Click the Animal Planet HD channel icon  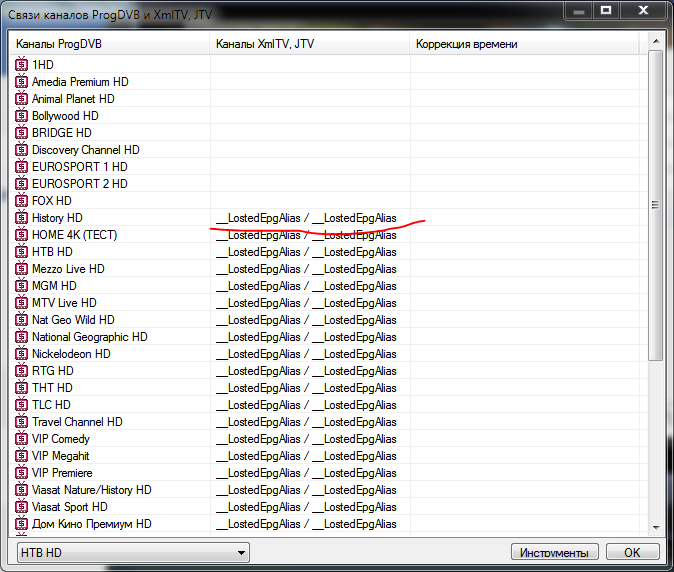click(22, 99)
